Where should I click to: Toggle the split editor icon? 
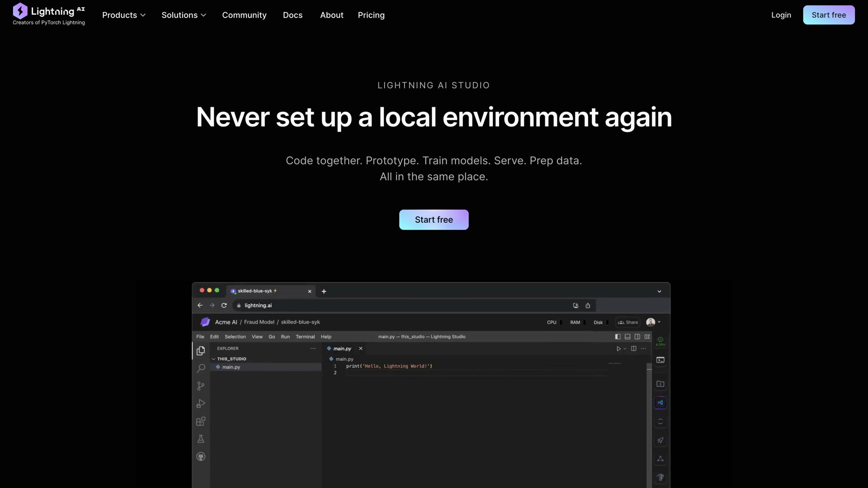tap(634, 348)
